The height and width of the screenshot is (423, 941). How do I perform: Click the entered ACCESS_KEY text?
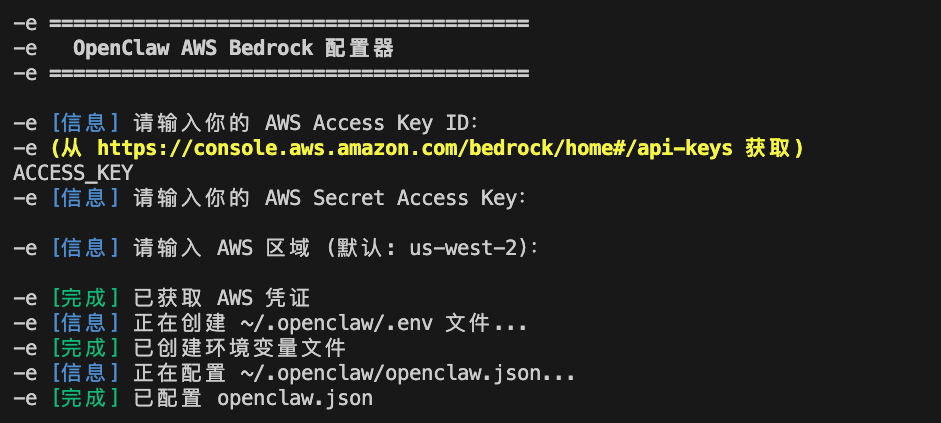[73, 173]
